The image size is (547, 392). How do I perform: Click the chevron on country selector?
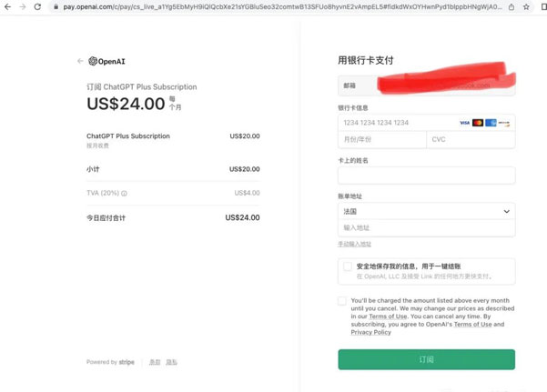(507, 211)
